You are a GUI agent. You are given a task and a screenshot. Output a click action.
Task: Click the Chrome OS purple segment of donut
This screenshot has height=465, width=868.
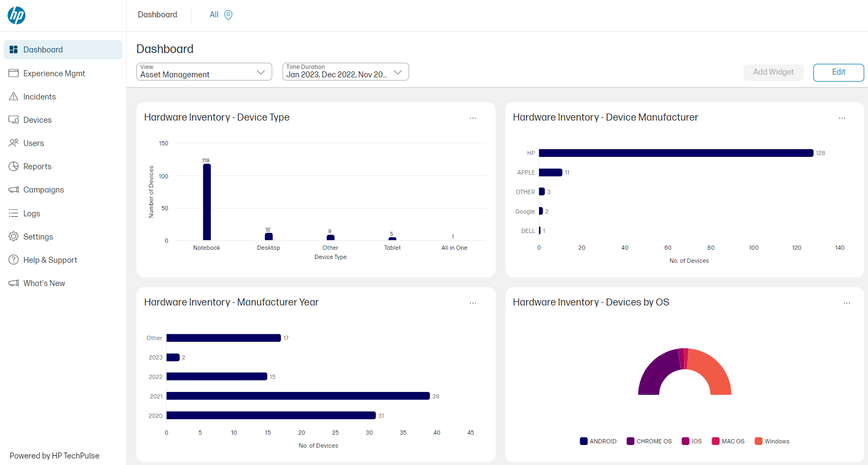656,372
